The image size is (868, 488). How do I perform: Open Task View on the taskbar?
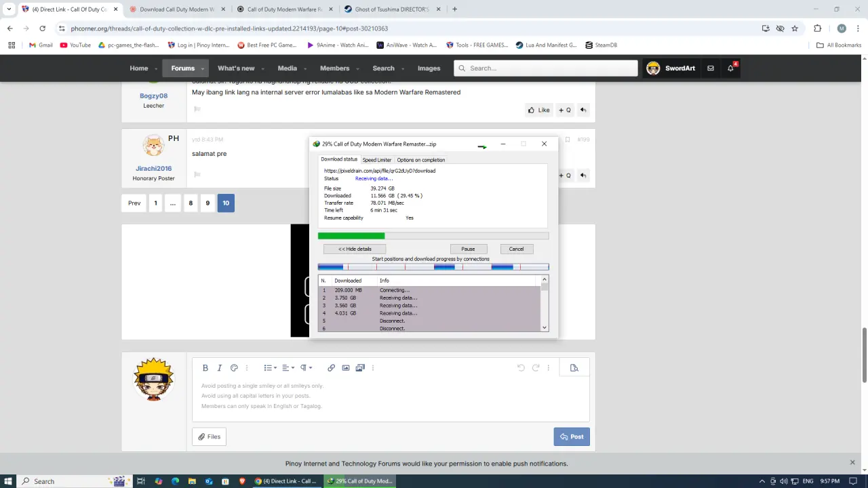(x=141, y=481)
